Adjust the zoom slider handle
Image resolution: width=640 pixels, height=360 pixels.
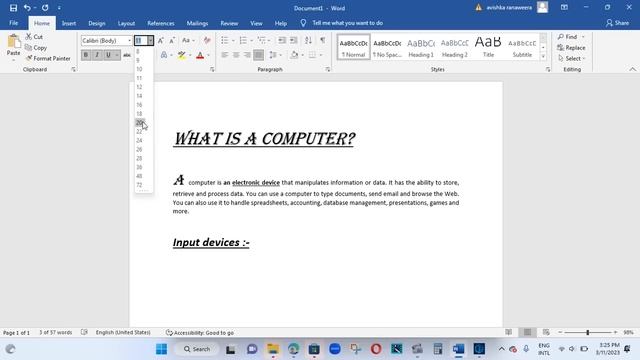(588, 333)
